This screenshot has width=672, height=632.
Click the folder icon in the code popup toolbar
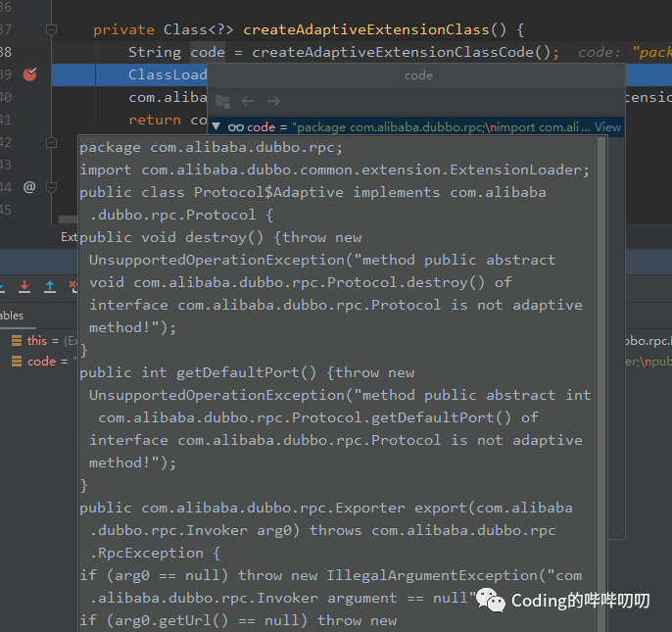coord(222,101)
